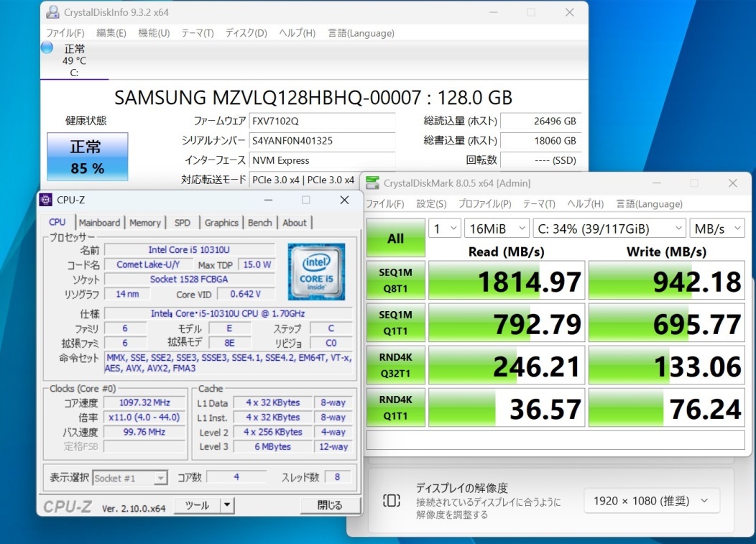Open ファイル(F) menu in CrystalDiskInfo
The width and height of the screenshot is (756, 544).
click(x=65, y=33)
